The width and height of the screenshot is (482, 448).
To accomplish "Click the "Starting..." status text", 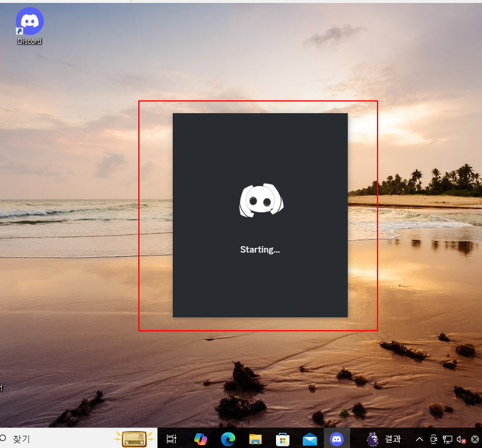I will (x=260, y=250).
